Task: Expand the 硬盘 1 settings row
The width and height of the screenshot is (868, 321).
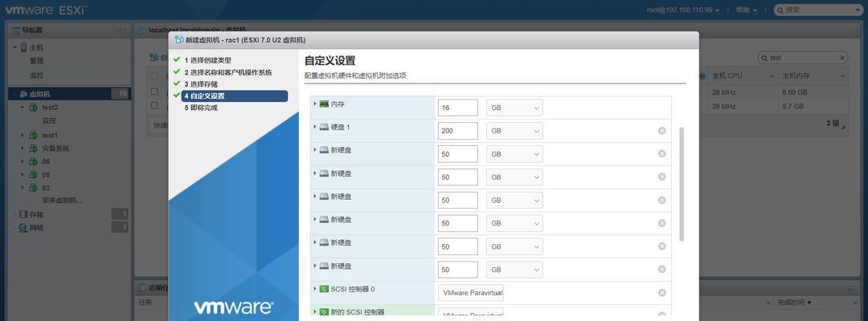Action: coord(315,127)
